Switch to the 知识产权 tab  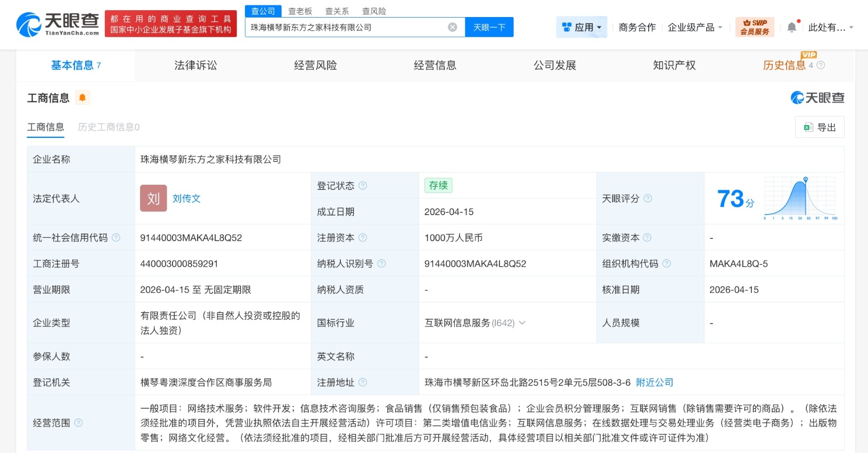pos(674,65)
